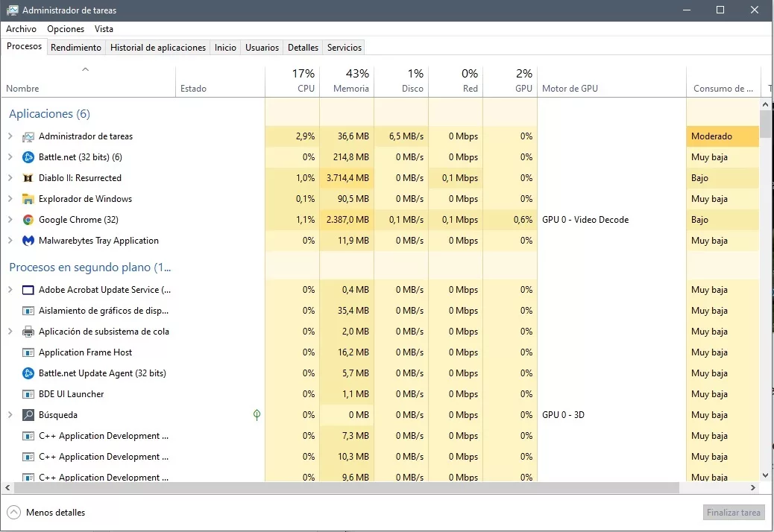Click the printer icon for Aplicación de subsistema
774x532 pixels.
click(28, 332)
